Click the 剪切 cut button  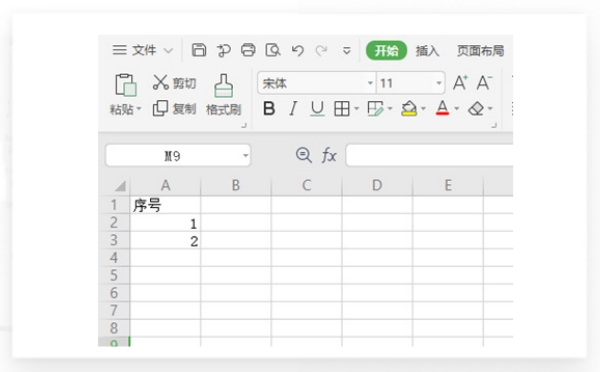(x=174, y=83)
